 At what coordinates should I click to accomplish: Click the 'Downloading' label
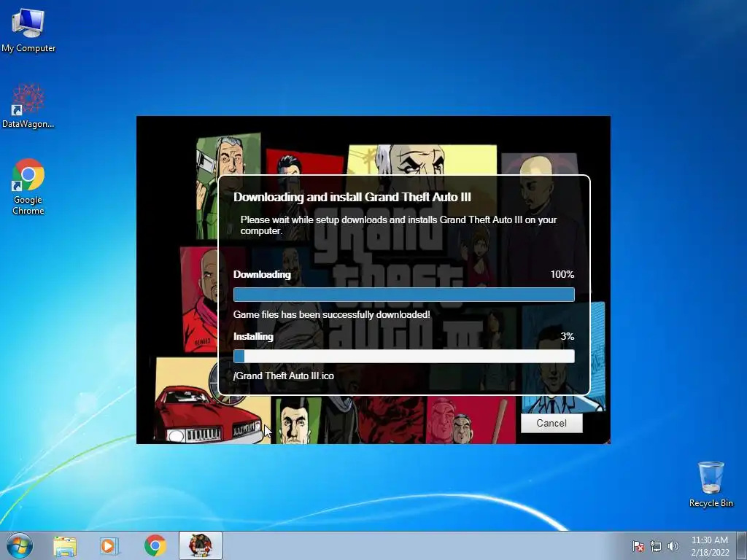click(x=262, y=274)
